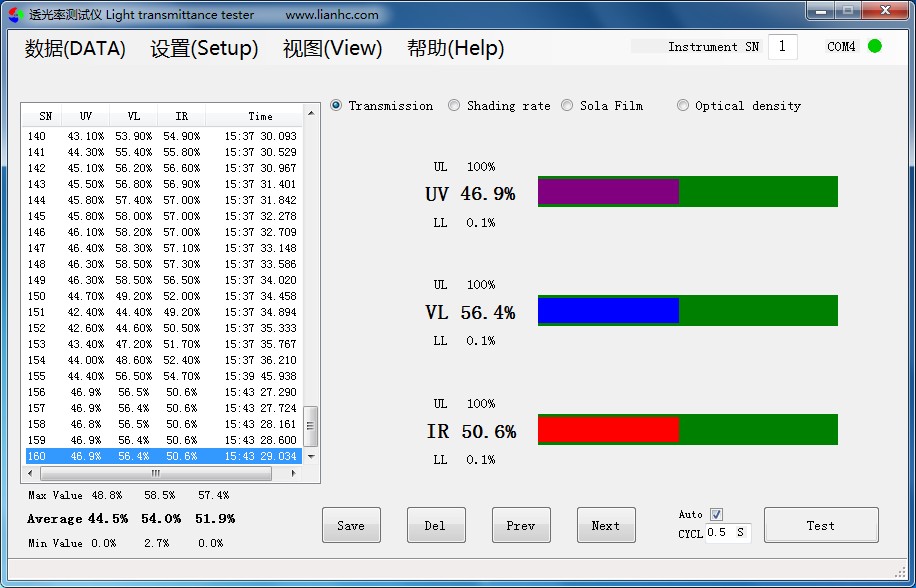Click the Instrument SN input field
916x588 pixels.
tap(783, 47)
